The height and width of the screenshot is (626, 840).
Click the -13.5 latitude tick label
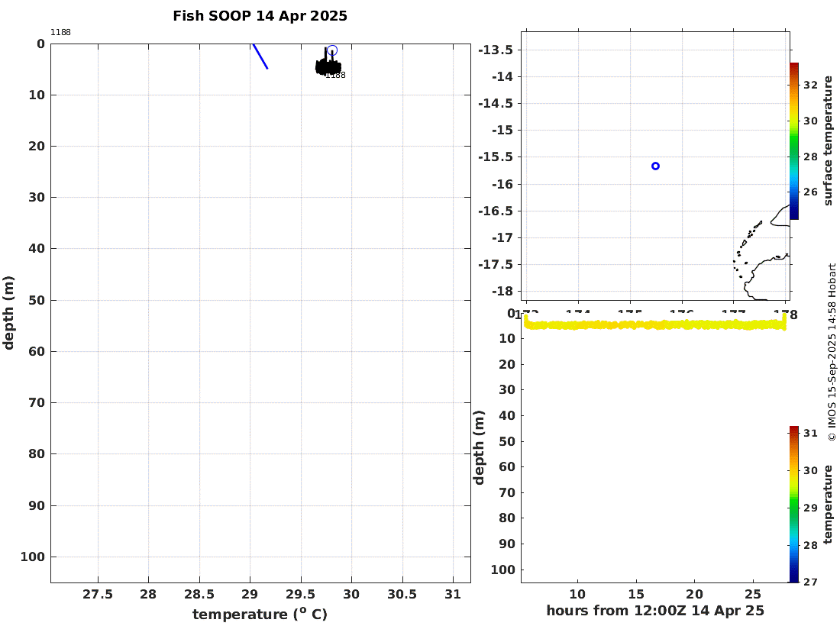(x=496, y=50)
